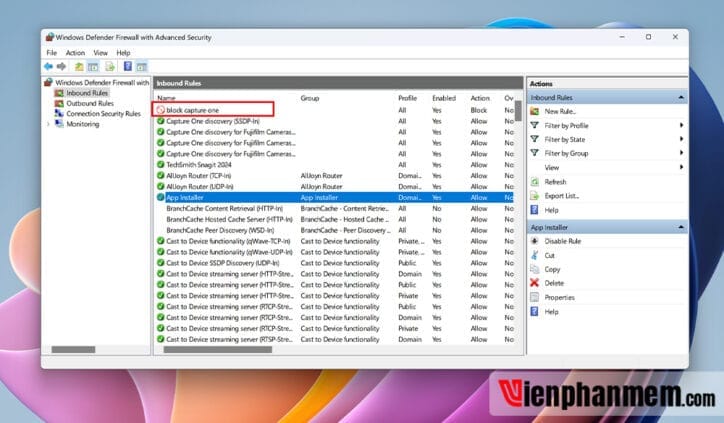724x423 pixels.
Task: Click Export List in Actions pane
Action: coord(561,196)
